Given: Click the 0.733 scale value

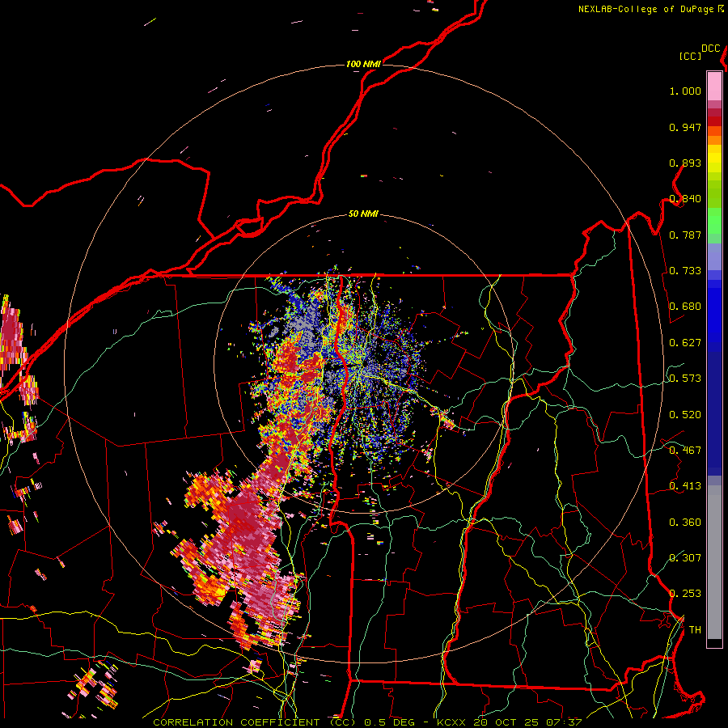Looking at the screenshot, I should (x=685, y=271).
